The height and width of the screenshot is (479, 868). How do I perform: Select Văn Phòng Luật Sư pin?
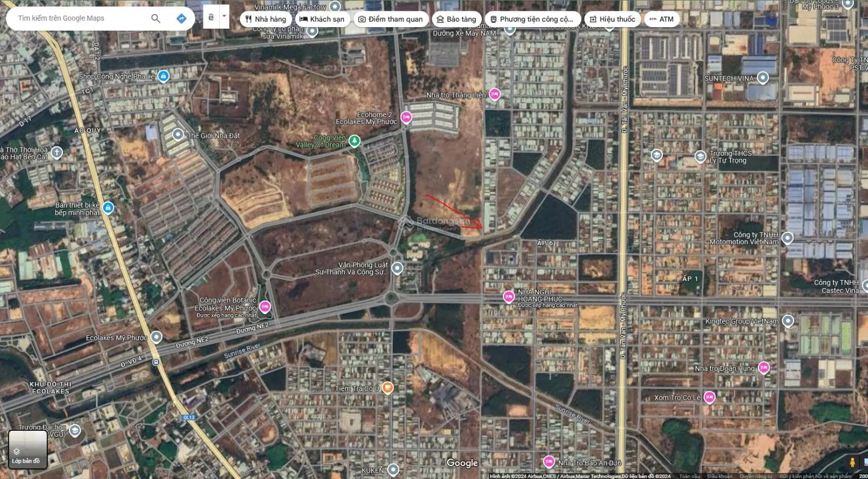(x=397, y=268)
